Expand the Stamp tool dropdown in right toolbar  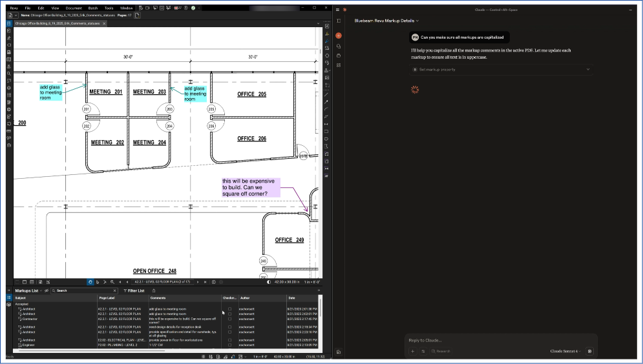[x=330, y=70]
